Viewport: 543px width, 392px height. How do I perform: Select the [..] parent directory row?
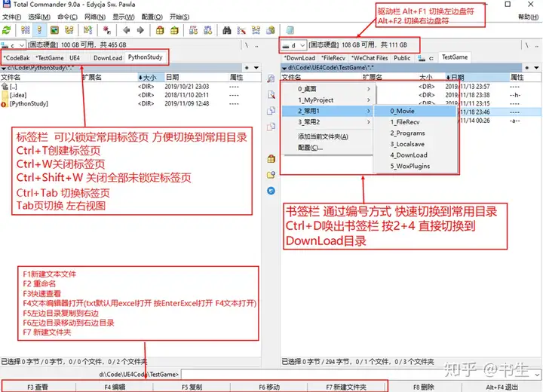pos(130,87)
